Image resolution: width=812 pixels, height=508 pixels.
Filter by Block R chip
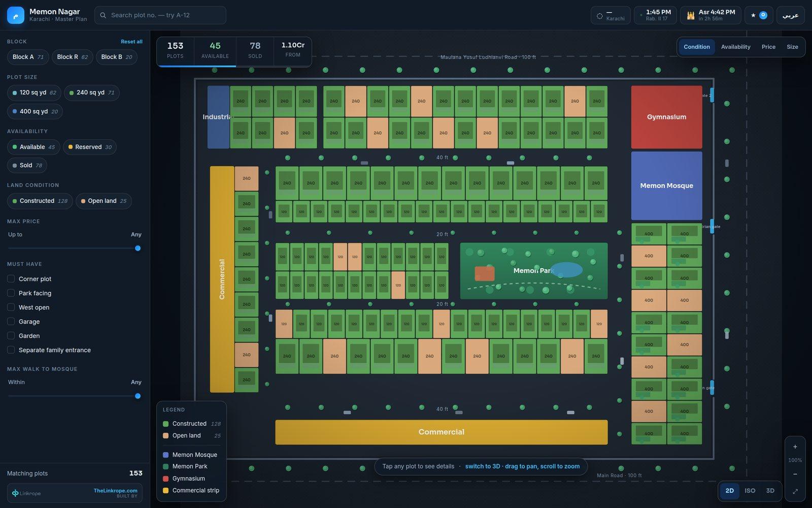[x=72, y=57]
